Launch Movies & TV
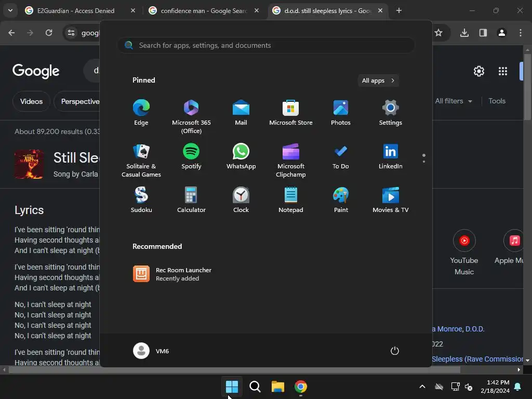The height and width of the screenshot is (399, 532). 391,200
